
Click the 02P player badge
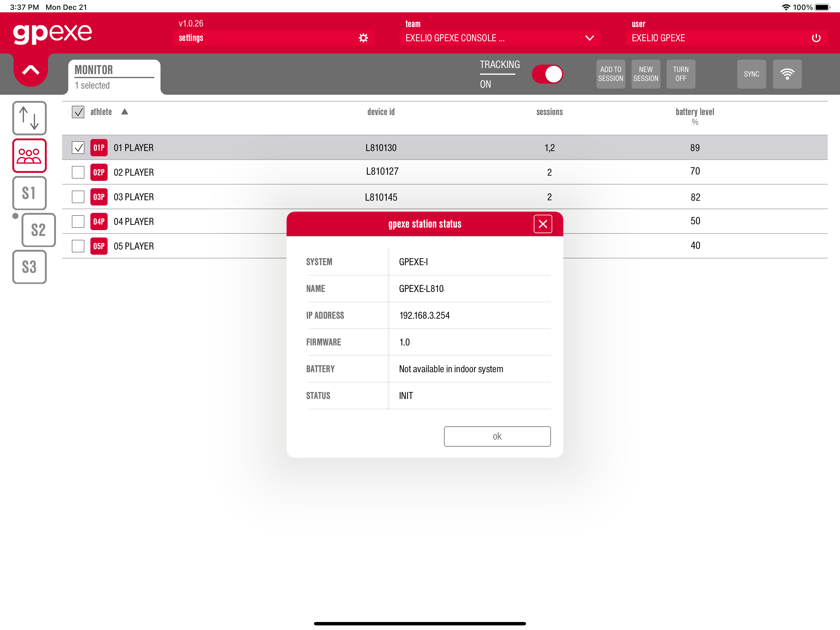99,173
